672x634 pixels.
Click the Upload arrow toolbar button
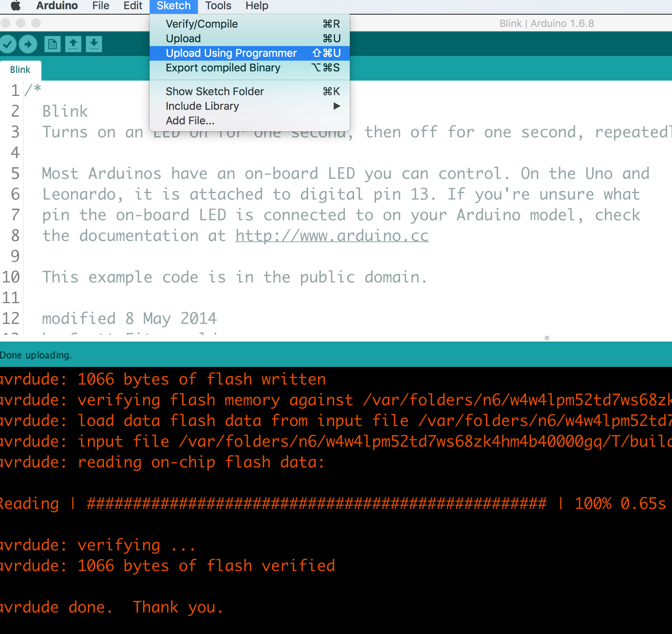tap(28, 44)
